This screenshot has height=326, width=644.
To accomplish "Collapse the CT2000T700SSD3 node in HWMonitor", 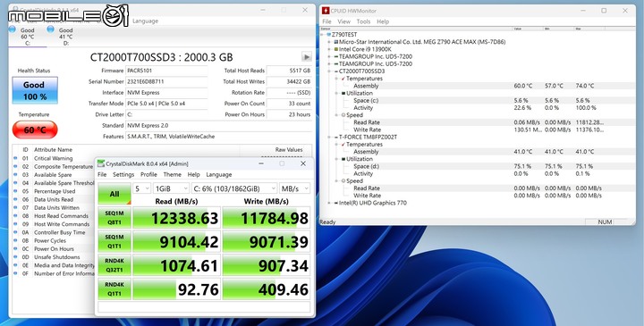I will click(x=329, y=71).
